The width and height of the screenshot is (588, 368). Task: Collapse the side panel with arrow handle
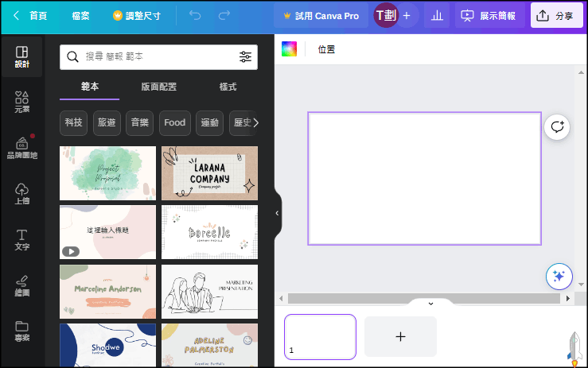tap(277, 213)
